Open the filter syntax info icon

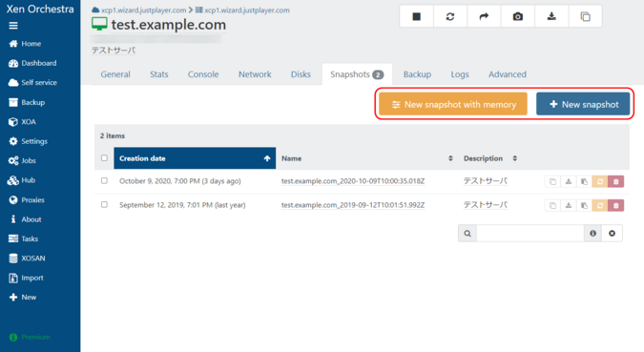592,234
